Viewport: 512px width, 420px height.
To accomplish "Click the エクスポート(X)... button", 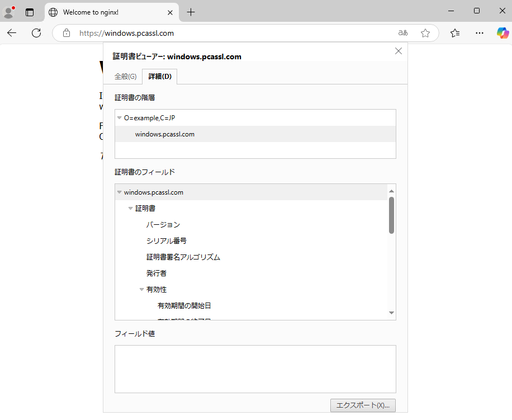I will tap(363, 405).
